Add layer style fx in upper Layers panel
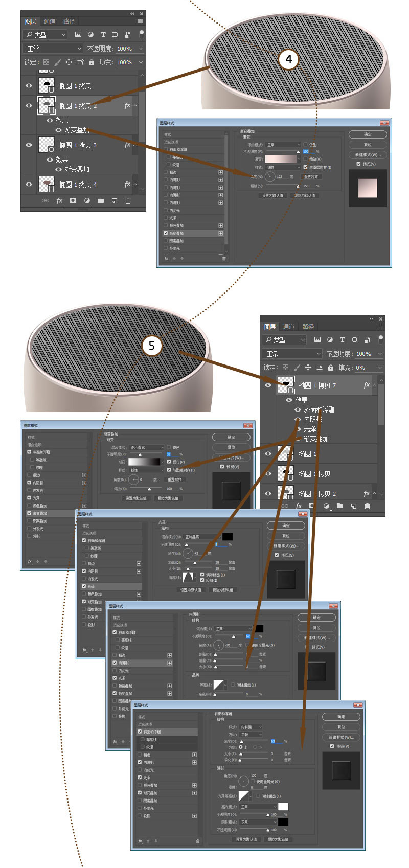The height and width of the screenshot is (868, 409). coord(59,201)
